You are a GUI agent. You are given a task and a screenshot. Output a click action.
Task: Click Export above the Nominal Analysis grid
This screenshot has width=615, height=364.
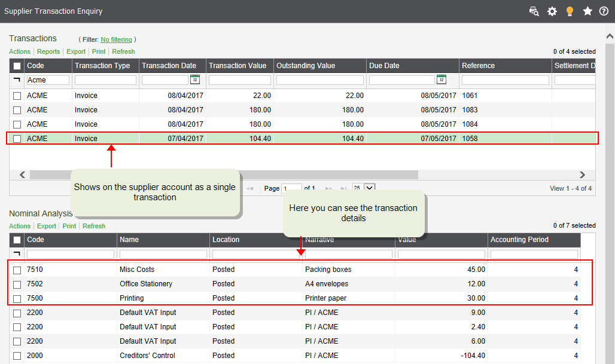pyautogui.click(x=46, y=226)
